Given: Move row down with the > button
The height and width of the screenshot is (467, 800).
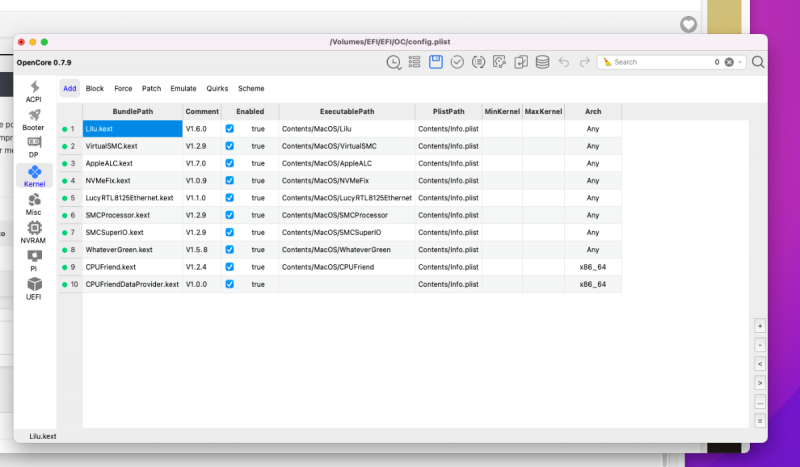Looking at the screenshot, I should (760, 383).
